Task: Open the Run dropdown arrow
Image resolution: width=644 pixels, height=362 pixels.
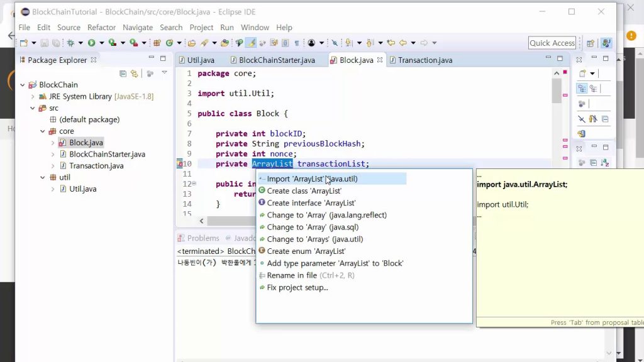Action: [x=101, y=43]
